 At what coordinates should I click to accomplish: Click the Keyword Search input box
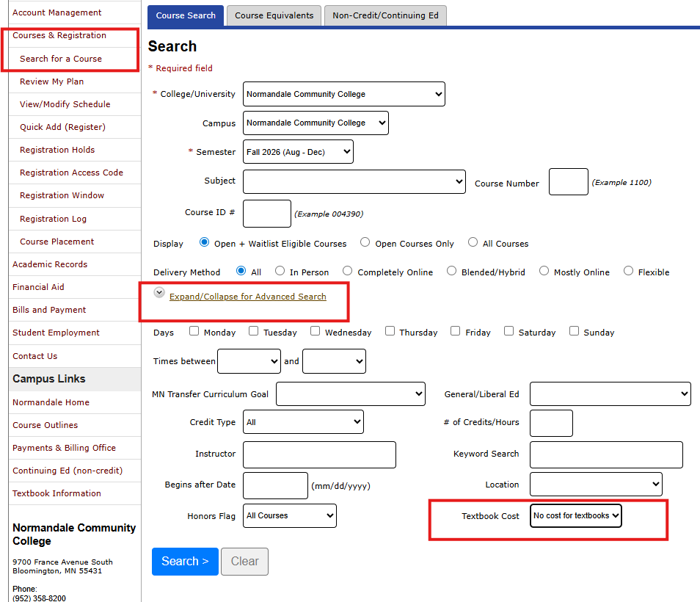coord(606,454)
